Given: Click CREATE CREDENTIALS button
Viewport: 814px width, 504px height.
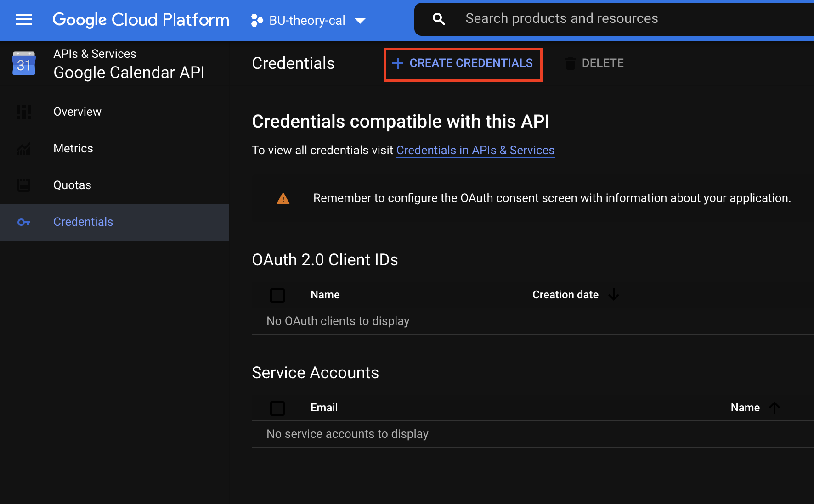Looking at the screenshot, I should 463,63.
